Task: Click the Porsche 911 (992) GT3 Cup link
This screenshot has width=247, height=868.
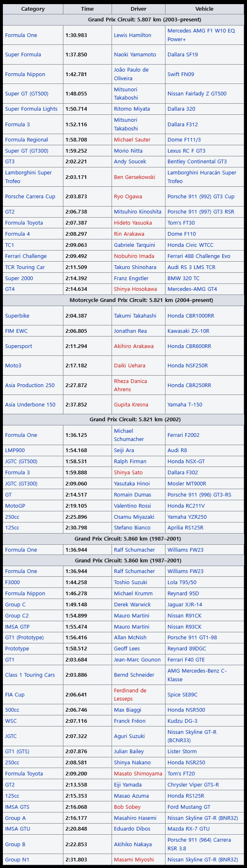Action: point(201,197)
